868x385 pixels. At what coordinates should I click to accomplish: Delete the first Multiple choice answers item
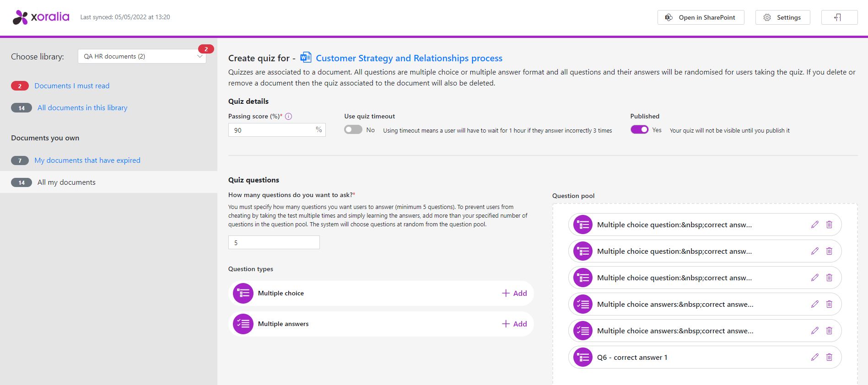(829, 304)
